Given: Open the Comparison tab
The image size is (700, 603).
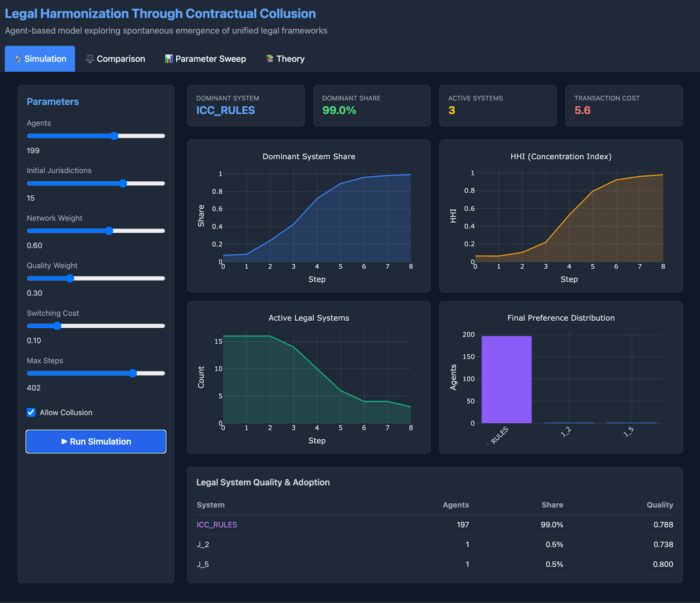Looking at the screenshot, I should pyautogui.click(x=115, y=59).
